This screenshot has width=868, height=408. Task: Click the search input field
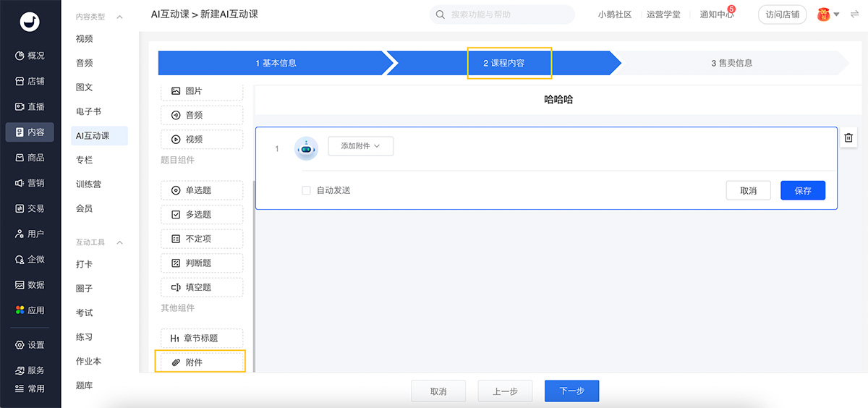(506, 14)
